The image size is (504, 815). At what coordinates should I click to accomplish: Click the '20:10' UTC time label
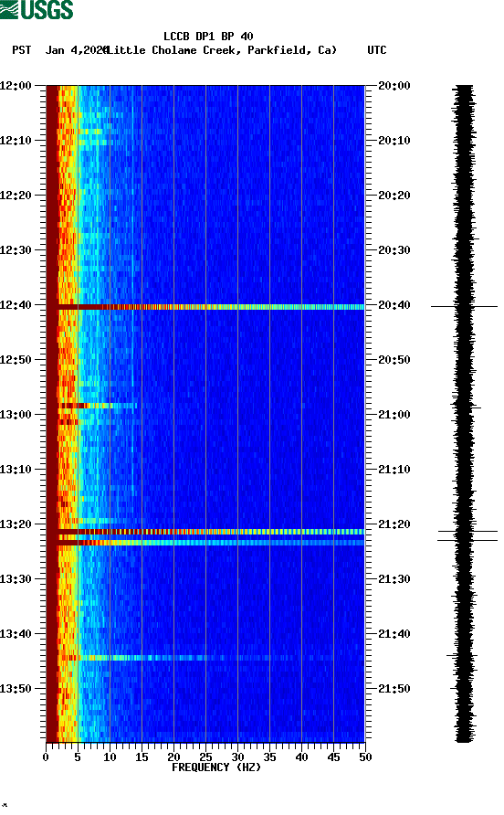394,141
